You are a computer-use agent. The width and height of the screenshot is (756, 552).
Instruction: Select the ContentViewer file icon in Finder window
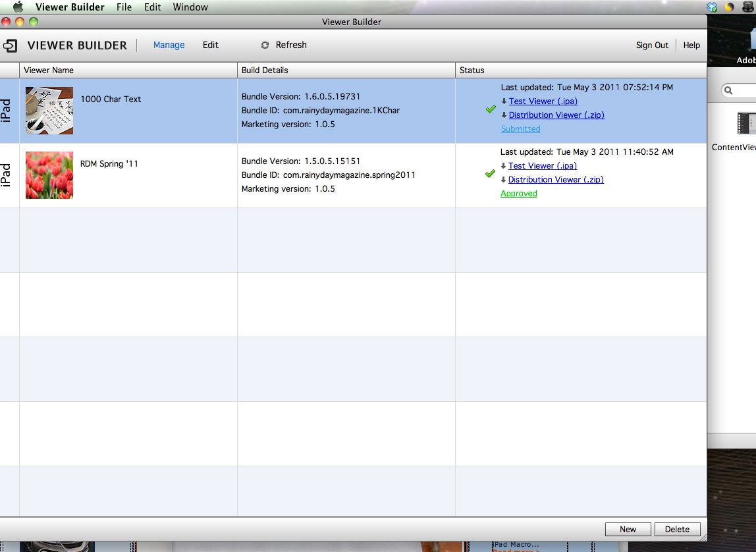[x=746, y=123]
